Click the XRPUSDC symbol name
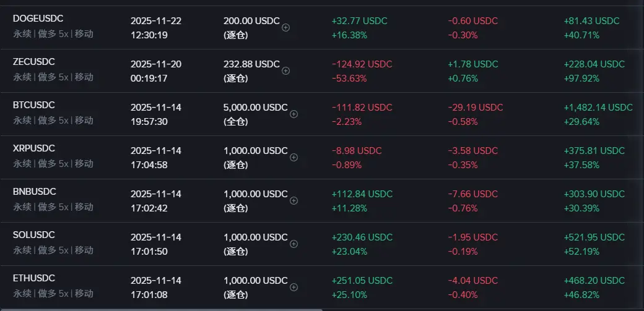 34,148
